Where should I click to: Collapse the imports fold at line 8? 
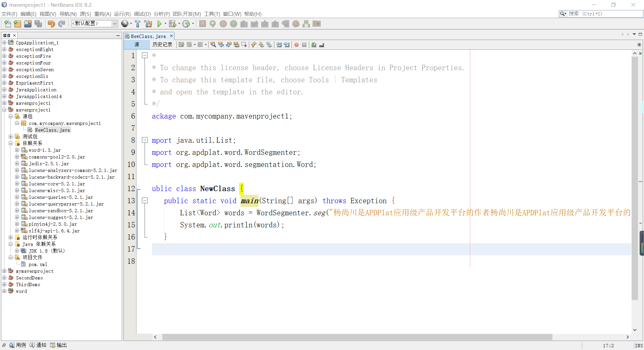pos(145,140)
